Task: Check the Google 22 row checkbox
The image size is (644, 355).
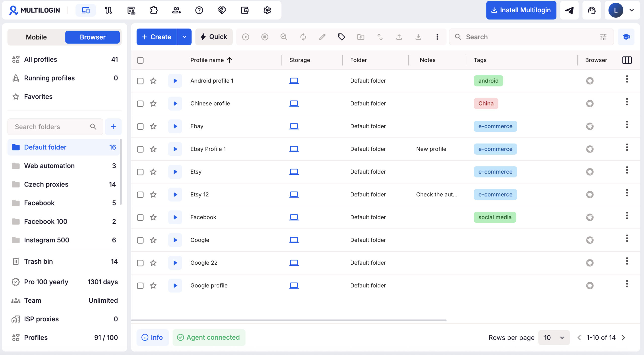Action: coord(140,263)
